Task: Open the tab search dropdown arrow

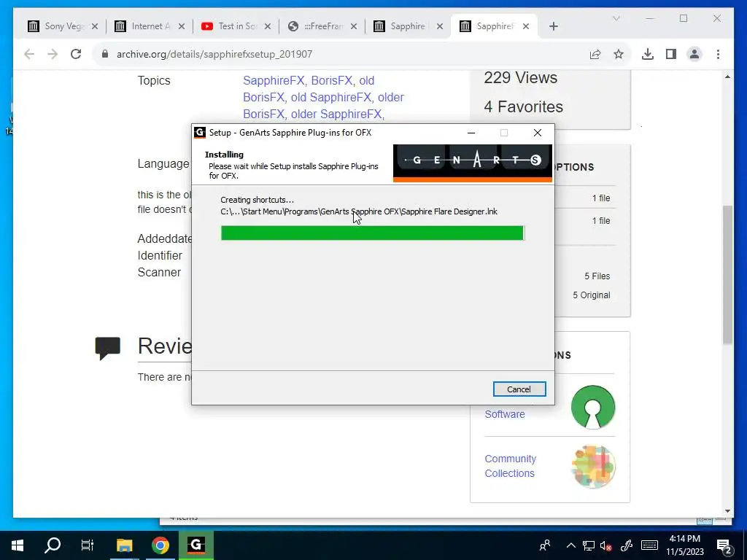Action: 616,18
